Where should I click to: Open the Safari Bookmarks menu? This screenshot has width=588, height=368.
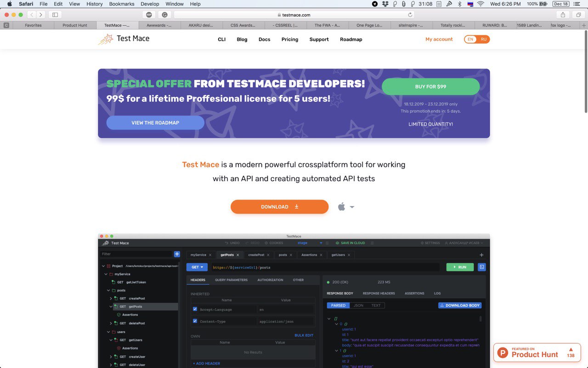pos(122,4)
